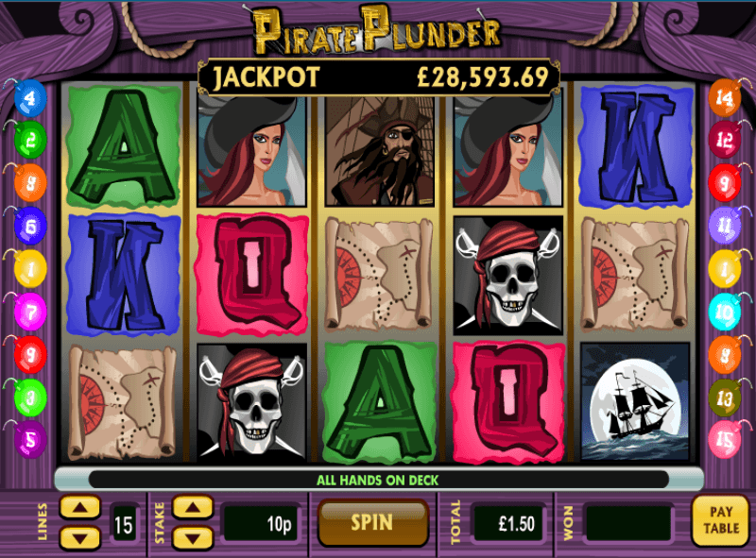
Task: Click the 10p stake display field
Action: pos(262,524)
